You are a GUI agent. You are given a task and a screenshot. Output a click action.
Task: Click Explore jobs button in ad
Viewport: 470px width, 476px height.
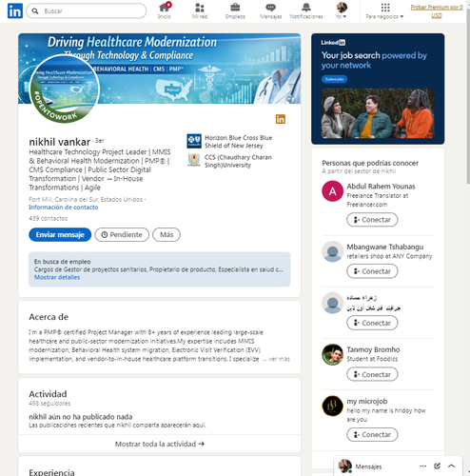334,79
